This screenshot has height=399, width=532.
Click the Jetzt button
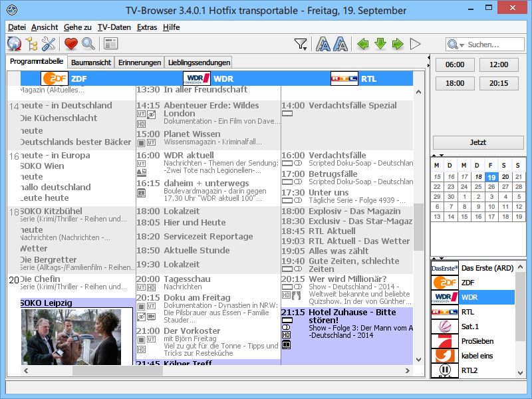[x=478, y=142]
